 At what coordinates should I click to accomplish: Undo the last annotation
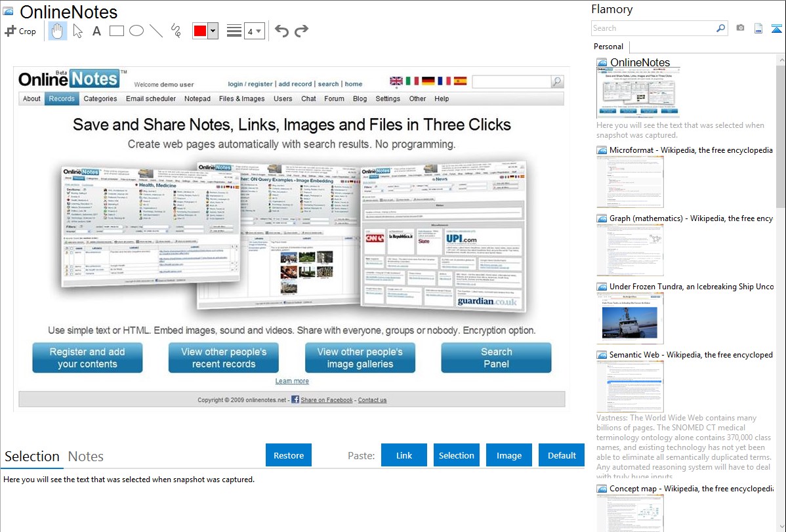281,31
